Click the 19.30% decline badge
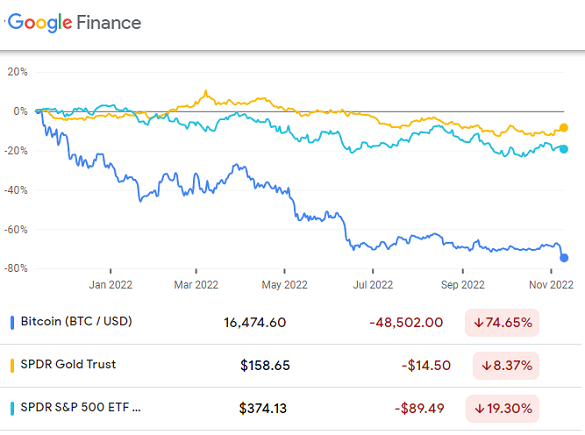585x435 pixels. coord(503,409)
